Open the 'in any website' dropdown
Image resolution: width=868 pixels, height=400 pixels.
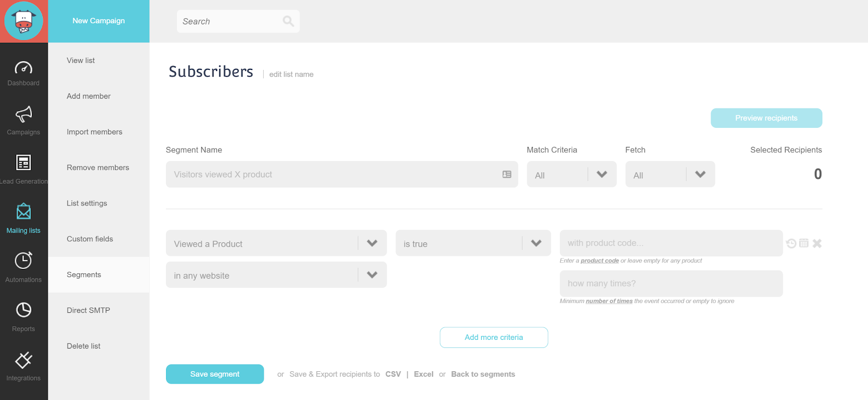[276, 275]
